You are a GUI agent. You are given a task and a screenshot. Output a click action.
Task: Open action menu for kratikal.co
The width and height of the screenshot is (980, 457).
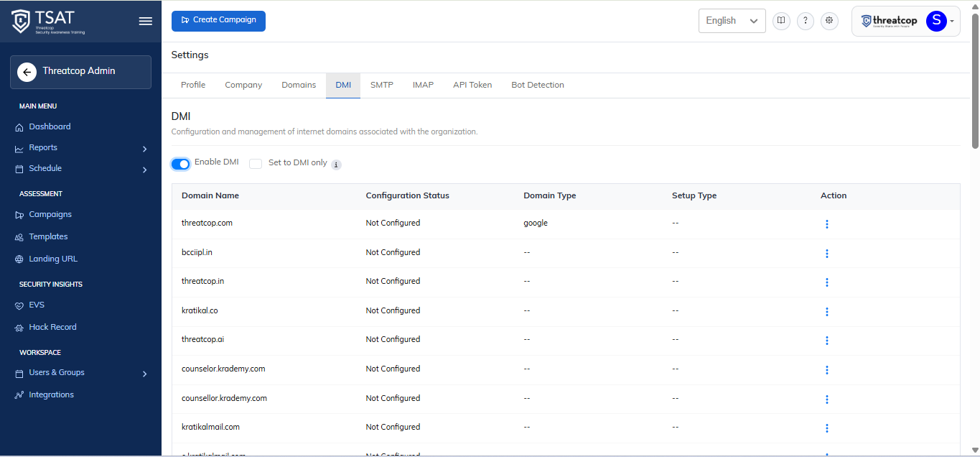pos(827,312)
